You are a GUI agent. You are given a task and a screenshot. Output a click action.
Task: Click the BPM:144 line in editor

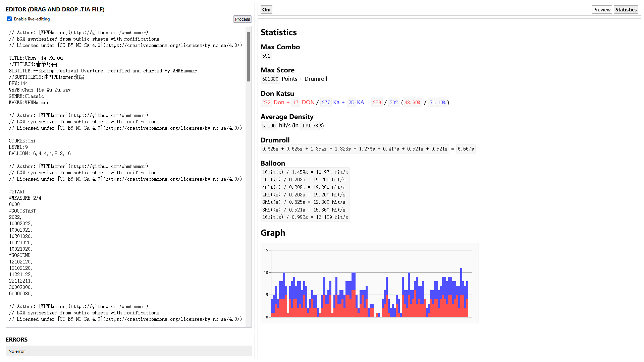pyautogui.click(x=18, y=83)
